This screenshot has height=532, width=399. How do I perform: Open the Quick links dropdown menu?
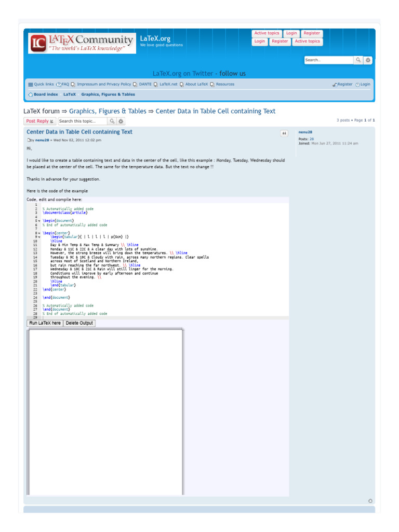pyautogui.click(x=44, y=85)
